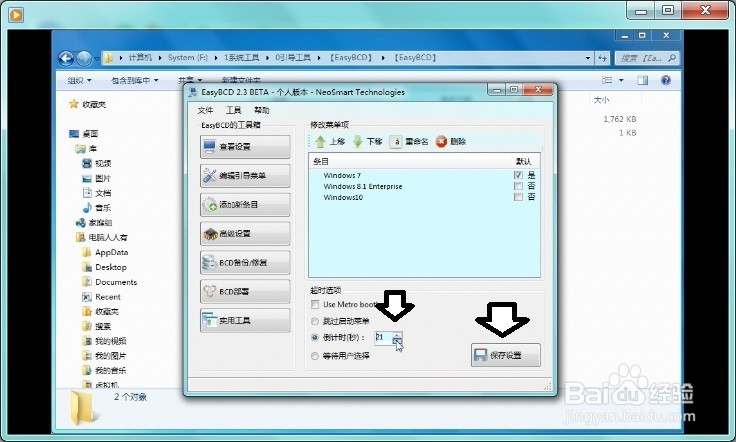Open the Organize dropdown in Explorer
The height and width of the screenshot is (442, 736).
(x=79, y=81)
